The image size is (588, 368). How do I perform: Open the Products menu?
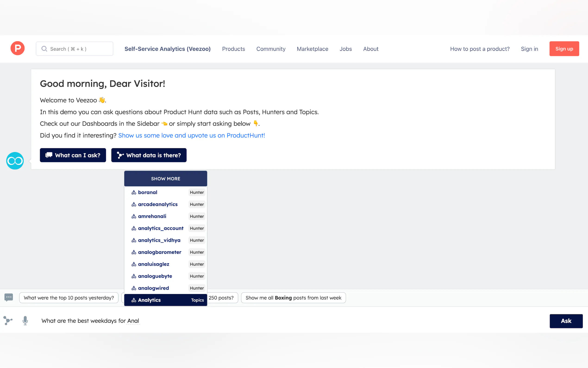pyautogui.click(x=233, y=49)
